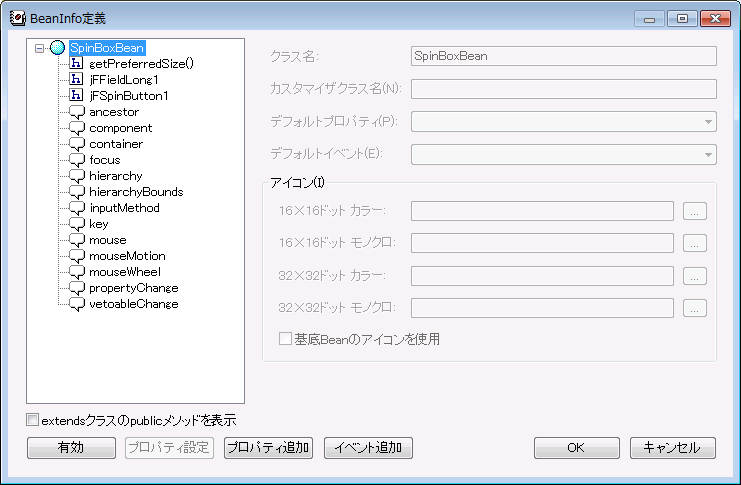Click the プロパティ設定 button

[169, 448]
